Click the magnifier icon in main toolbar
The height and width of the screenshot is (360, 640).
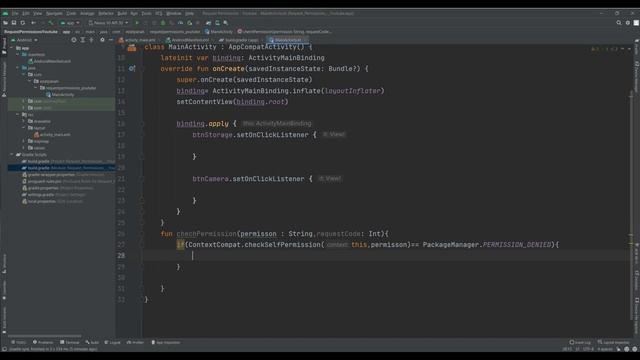pos(226,23)
